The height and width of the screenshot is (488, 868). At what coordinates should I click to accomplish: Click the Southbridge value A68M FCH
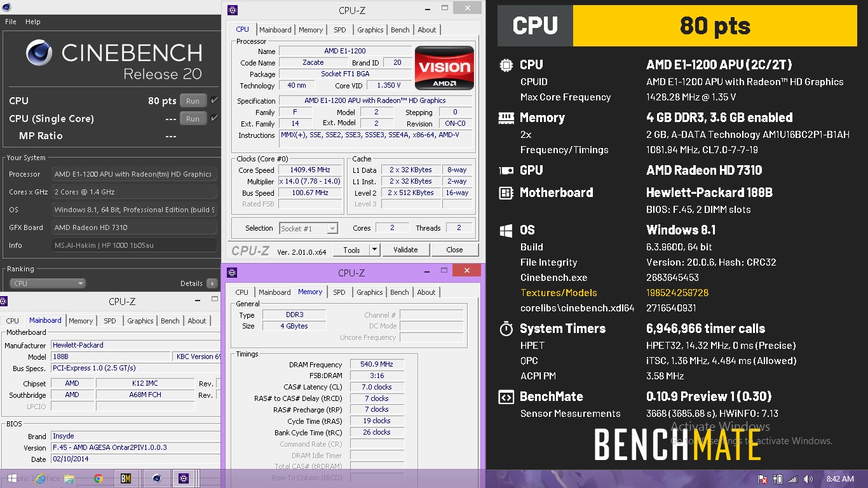coord(145,395)
